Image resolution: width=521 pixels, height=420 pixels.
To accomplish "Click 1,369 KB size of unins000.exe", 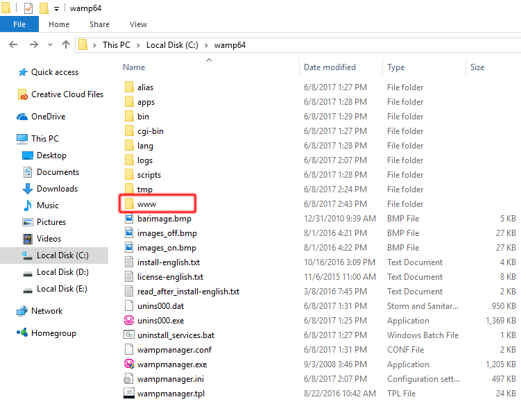I will coord(501,321).
